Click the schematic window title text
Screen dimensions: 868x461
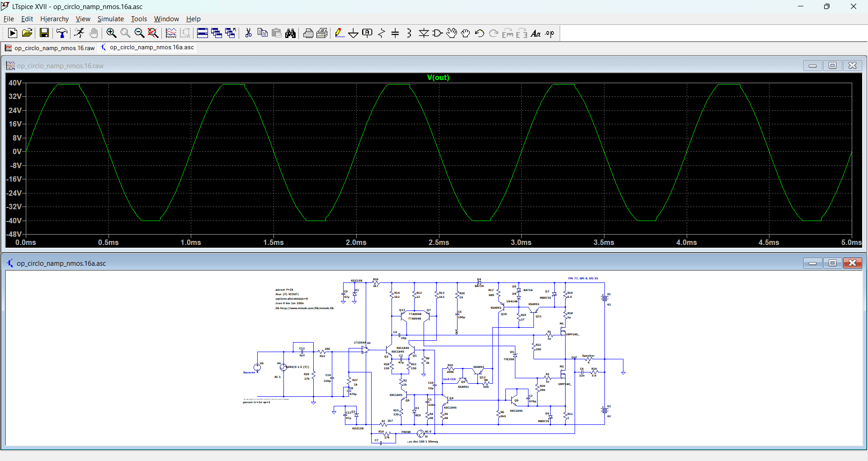(x=61, y=263)
